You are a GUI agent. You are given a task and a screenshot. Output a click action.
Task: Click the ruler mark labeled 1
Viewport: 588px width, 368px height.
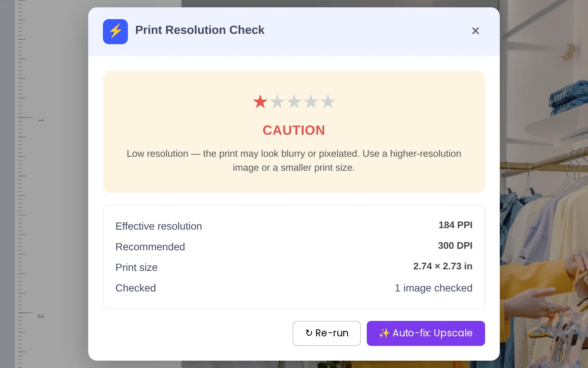[x=41, y=120]
